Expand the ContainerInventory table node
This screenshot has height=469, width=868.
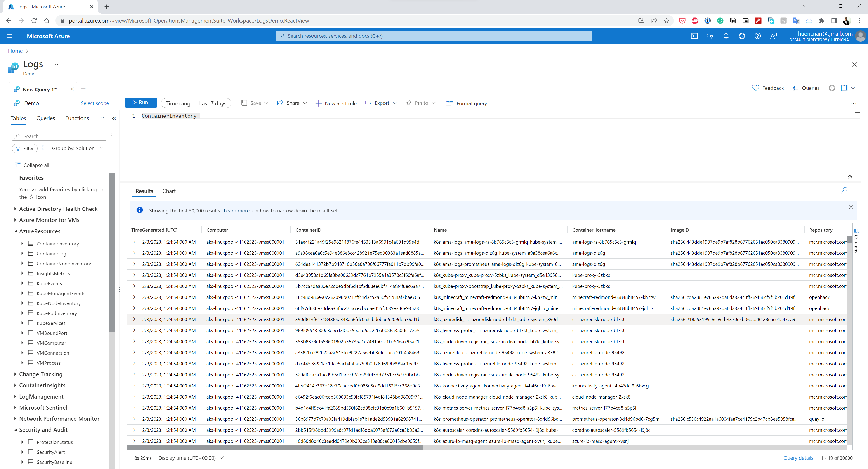pyautogui.click(x=22, y=243)
